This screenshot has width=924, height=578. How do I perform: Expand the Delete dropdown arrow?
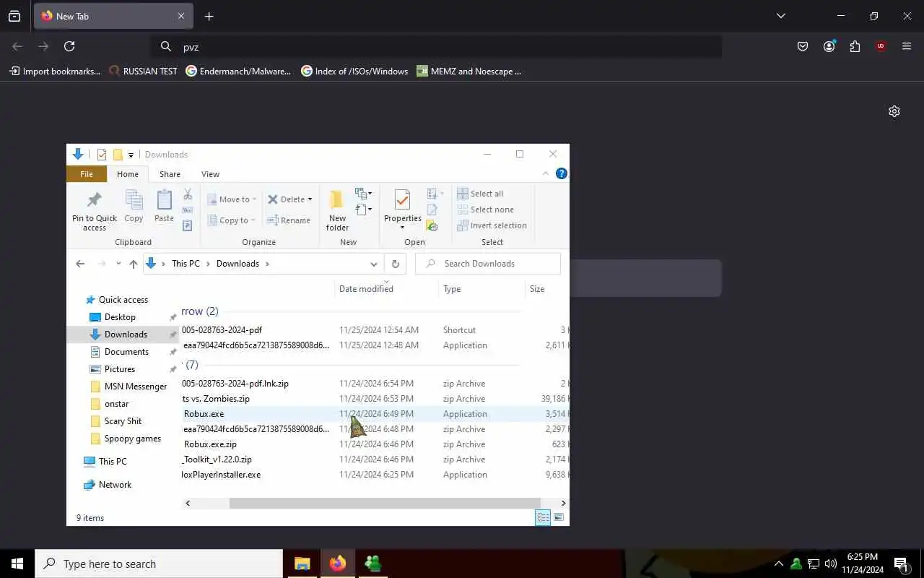tap(310, 199)
